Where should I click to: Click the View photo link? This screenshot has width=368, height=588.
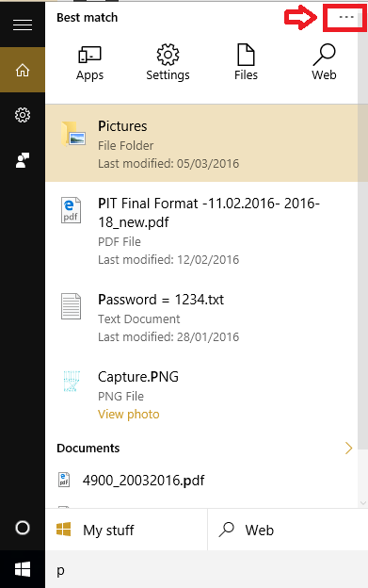pyautogui.click(x=128, y=414)
